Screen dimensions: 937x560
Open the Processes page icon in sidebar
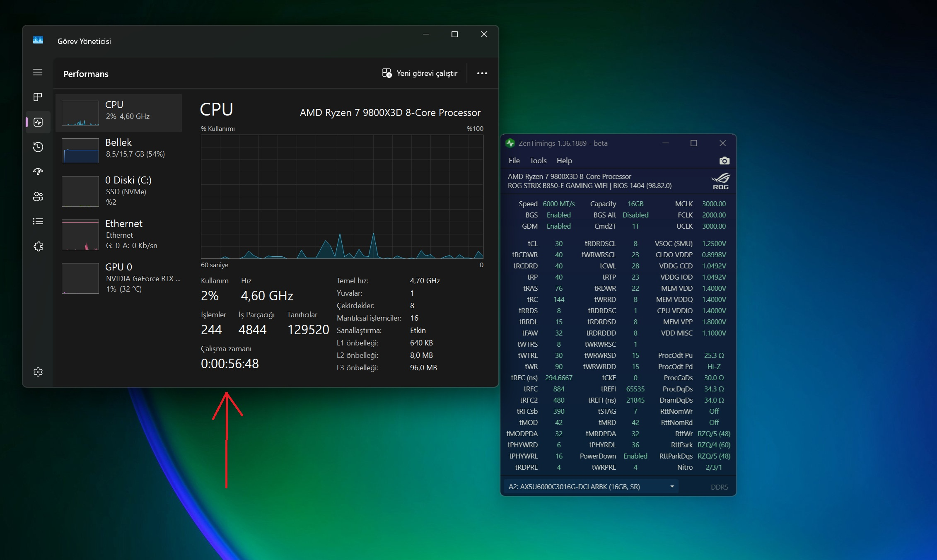point(38,97)
